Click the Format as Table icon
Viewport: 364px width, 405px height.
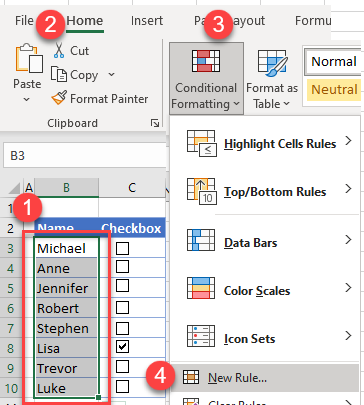[x=272, y=63]
